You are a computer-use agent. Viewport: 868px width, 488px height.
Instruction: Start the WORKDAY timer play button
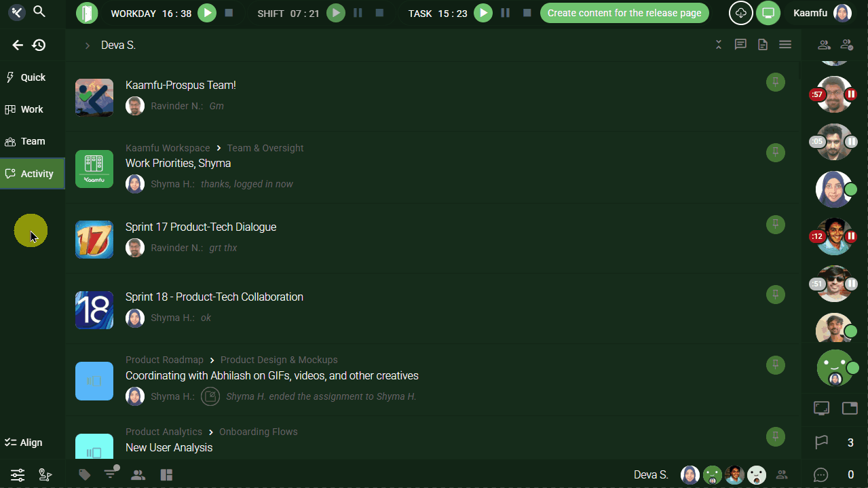click(x=208, y=13)
